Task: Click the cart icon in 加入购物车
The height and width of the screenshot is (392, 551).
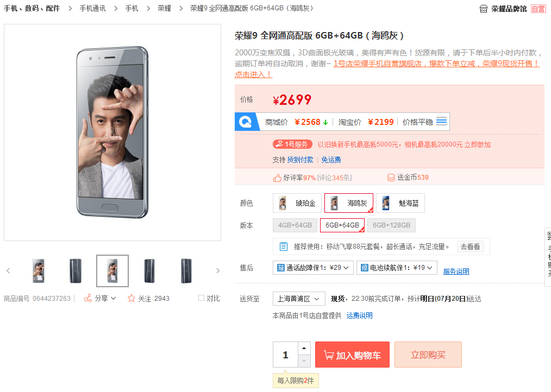Action: (328, 355)
